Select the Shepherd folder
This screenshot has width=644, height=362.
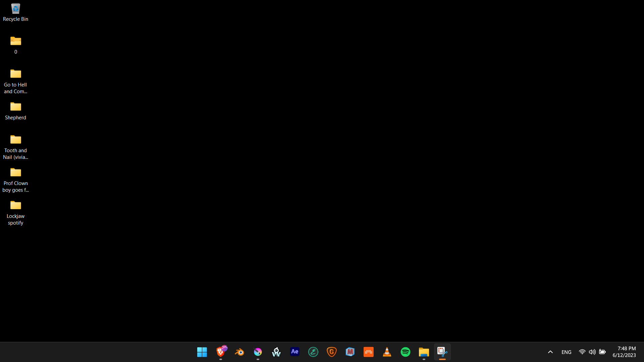click(x=15, y=111)
